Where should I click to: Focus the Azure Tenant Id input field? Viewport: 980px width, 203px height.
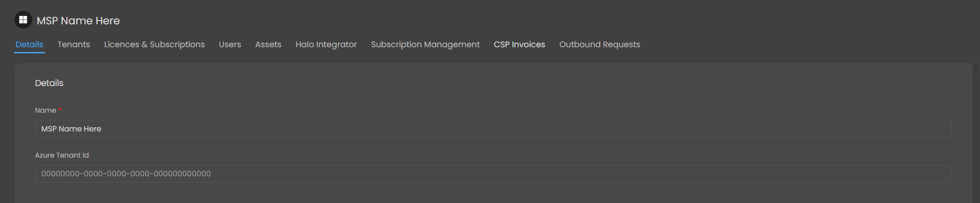(493, 174)
